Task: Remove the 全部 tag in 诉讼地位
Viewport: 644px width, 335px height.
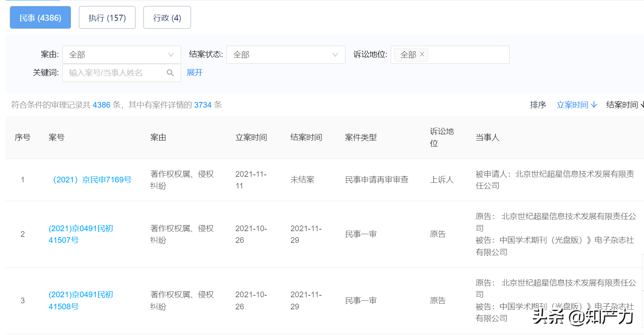Action: [422, 54]
